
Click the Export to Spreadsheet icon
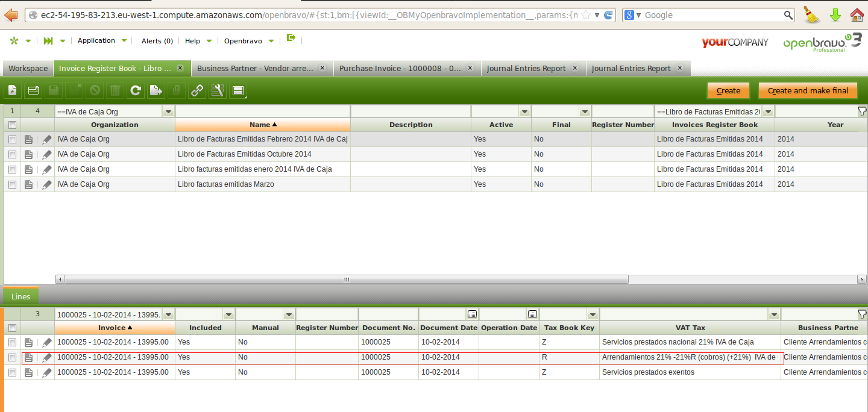tap(156, 91)
